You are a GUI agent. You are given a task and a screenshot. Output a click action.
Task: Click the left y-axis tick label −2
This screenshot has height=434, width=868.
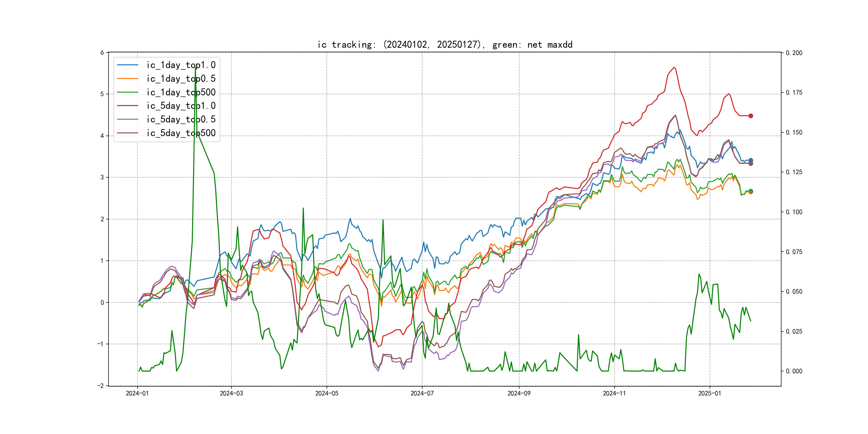pyautogui.click(x=100, y=386)
